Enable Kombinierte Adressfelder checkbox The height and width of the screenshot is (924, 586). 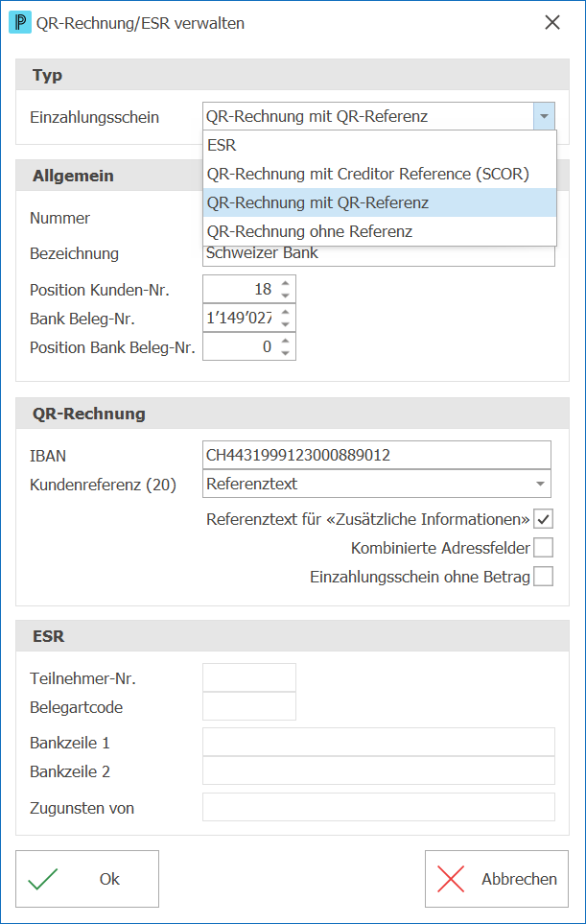544,548
